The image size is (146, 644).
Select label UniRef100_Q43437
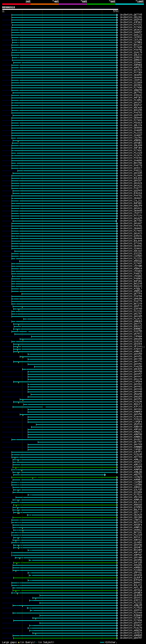[x=131, y=30]
